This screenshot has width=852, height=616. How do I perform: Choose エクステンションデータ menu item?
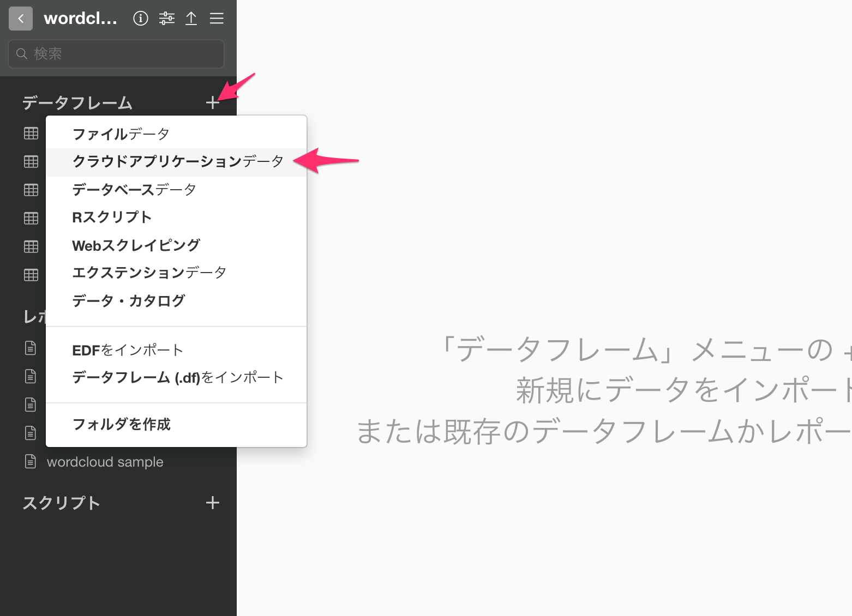click(x=176, y=273)
